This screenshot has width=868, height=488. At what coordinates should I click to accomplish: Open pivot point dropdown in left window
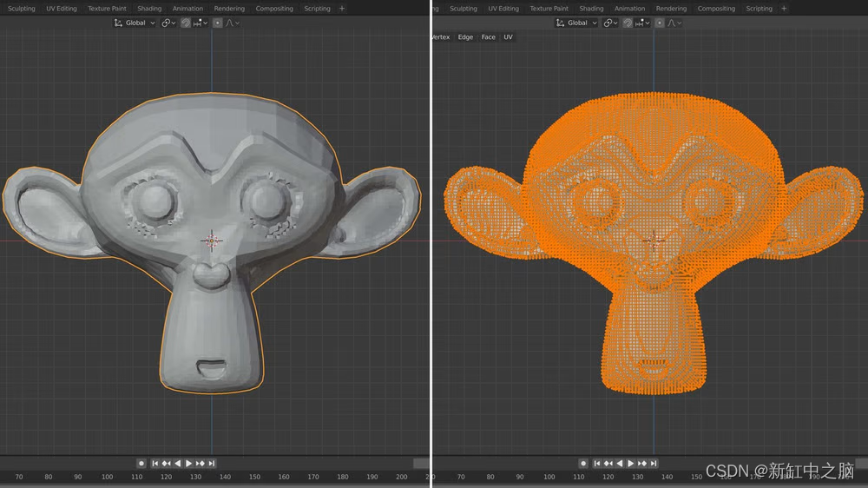(x=168, y=23)
